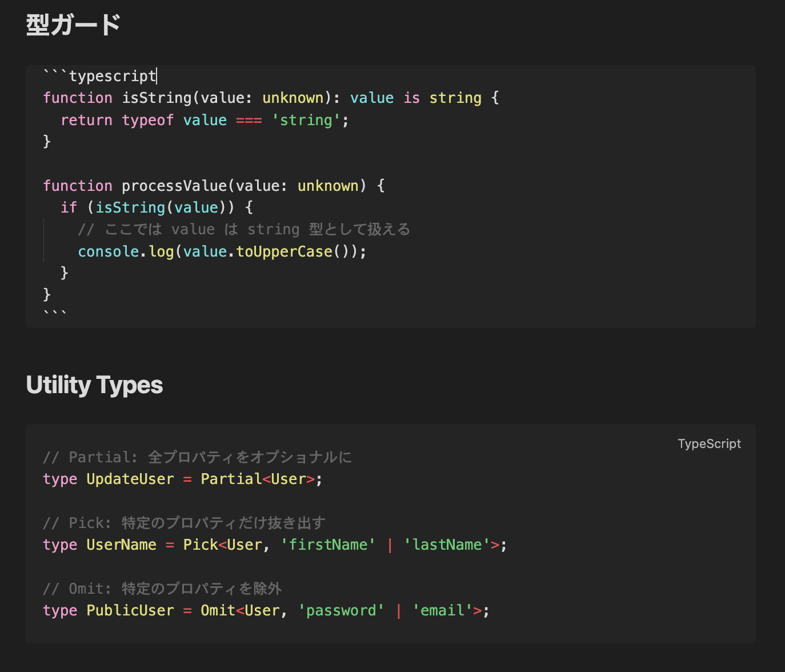Select the 'firstName' string in the UserName type
This screenshot has height=672, width=785.
328,544
